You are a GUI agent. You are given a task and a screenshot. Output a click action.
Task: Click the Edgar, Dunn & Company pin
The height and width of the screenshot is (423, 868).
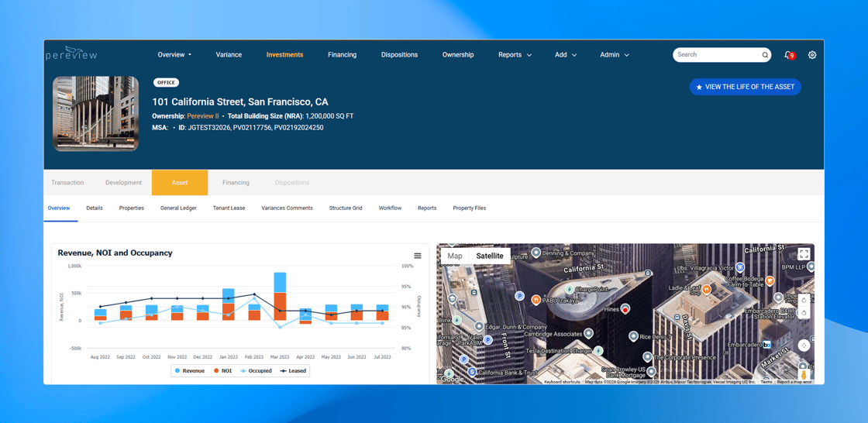480,327
